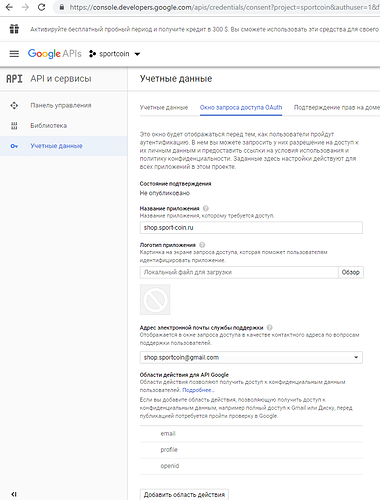Open the support email dropdown shop.sportcoin@gmail.com
Image resolution: width=380 pixels, height=500 pixels.
coord(251,357)
